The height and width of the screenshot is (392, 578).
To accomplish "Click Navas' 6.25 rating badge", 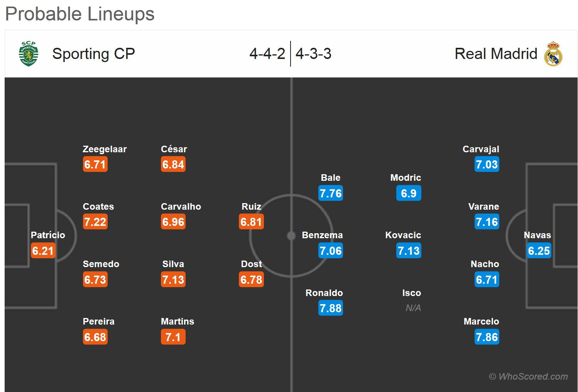I will point(539,251).
